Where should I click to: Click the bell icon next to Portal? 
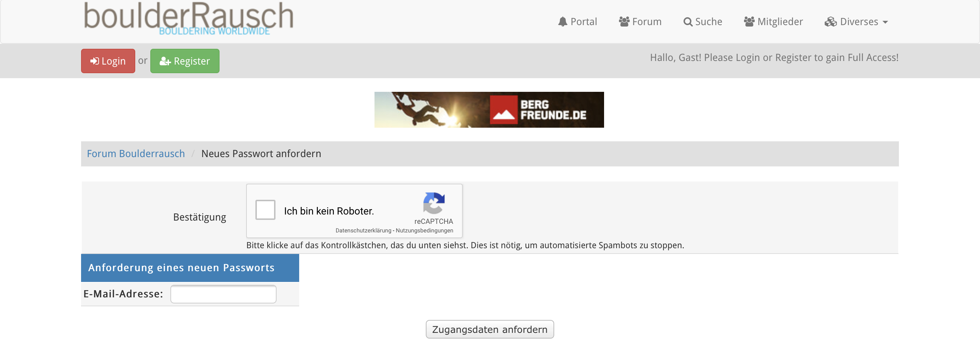point(563,22)
